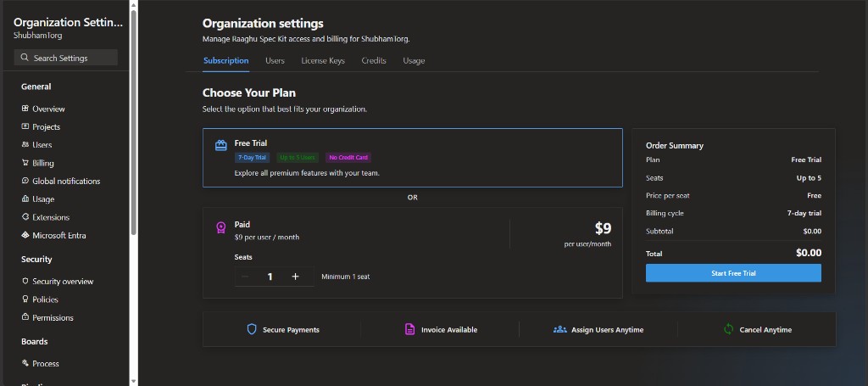Click the Secure Payments shield icon
The width and height of the screenshot is (868, 386).
(x=252, y=329)
